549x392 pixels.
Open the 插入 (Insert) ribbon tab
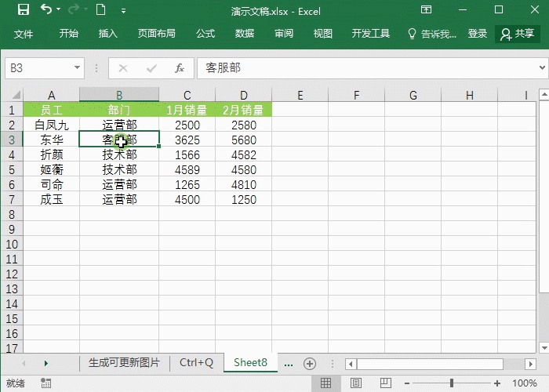coord(108,34)
